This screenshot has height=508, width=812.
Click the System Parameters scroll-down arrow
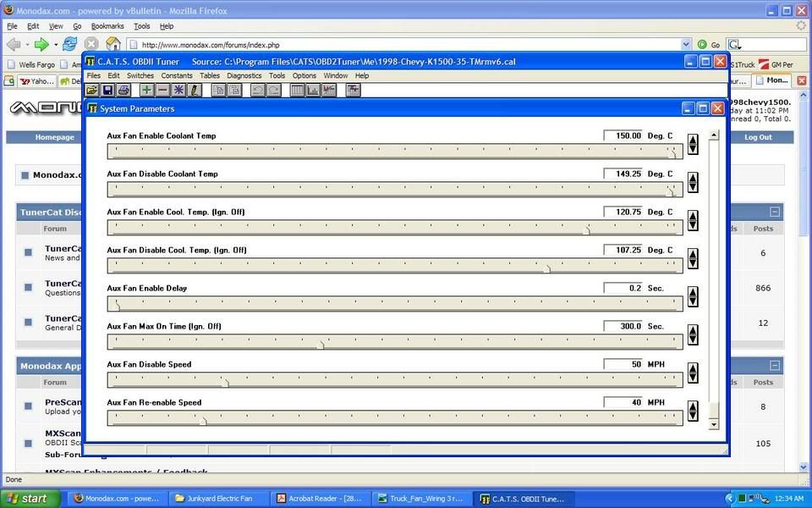coord(714,424)
